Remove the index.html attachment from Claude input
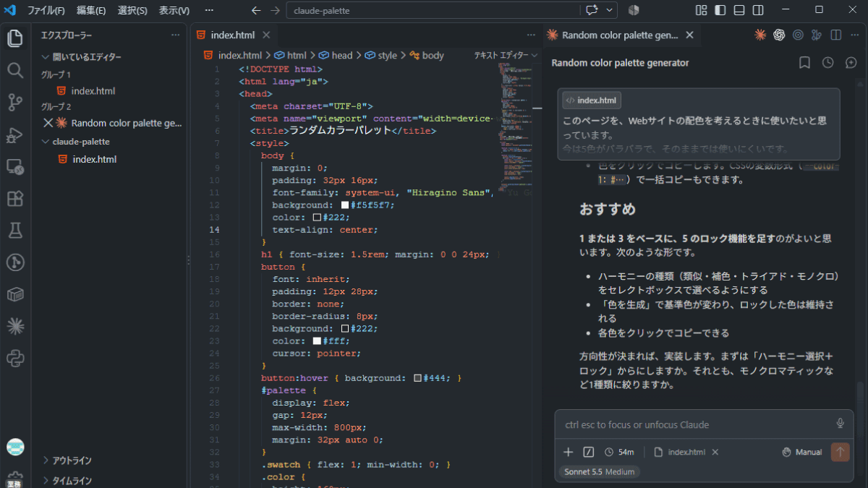This screenshot has height=488, width=868. [x=715, y=452]
